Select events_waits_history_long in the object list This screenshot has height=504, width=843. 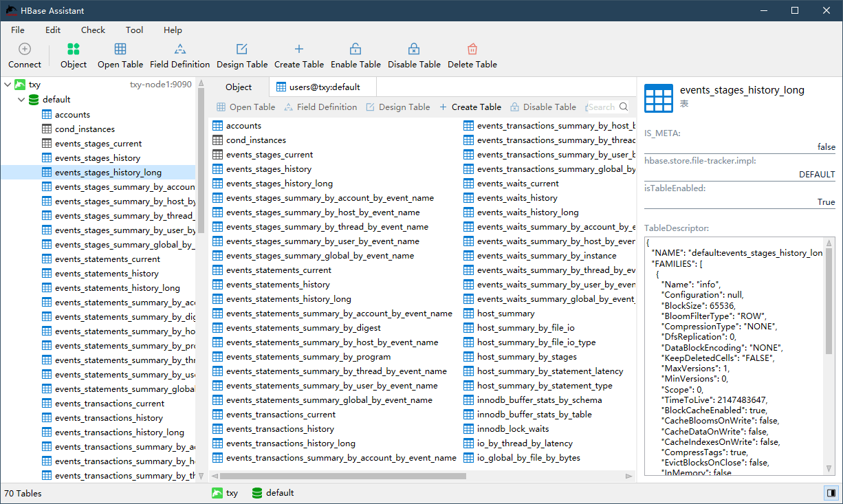click(x=528, y=212)
